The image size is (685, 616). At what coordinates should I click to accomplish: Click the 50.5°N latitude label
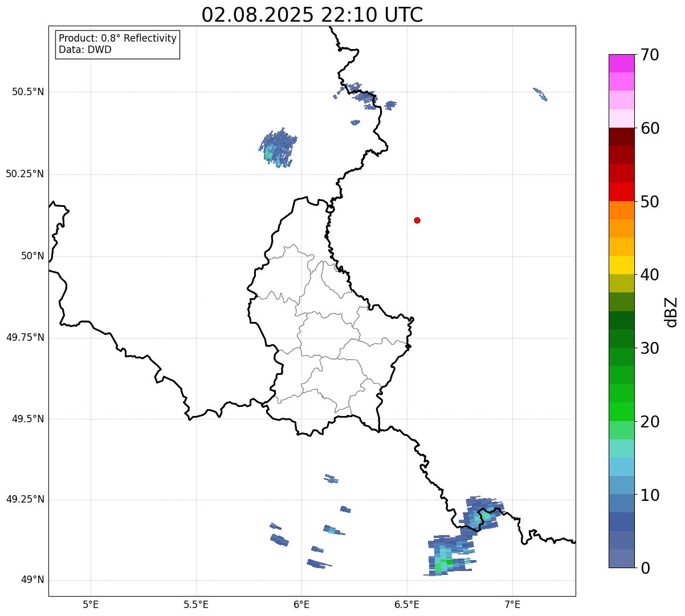click(28, 92)
